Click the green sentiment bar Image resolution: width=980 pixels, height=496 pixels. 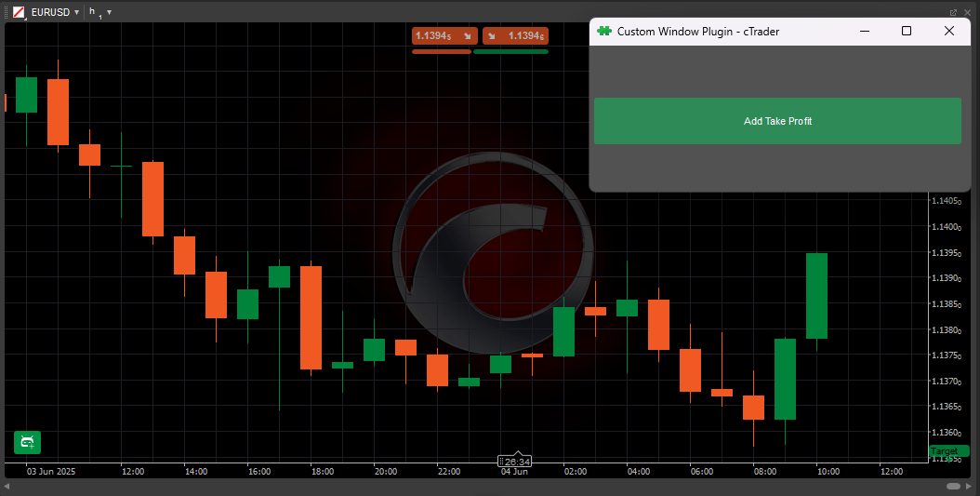click(x=510, y=52)
